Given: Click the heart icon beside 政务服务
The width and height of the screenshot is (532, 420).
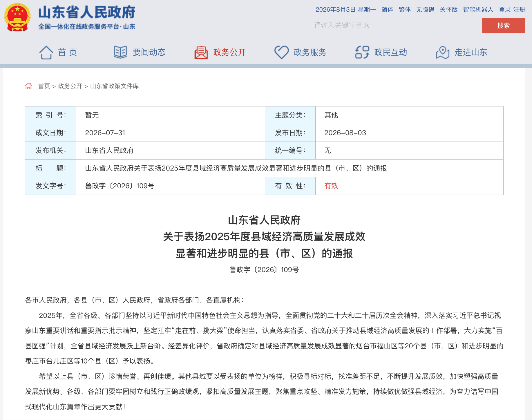Looking at the screenshot, I should point(281,52).
